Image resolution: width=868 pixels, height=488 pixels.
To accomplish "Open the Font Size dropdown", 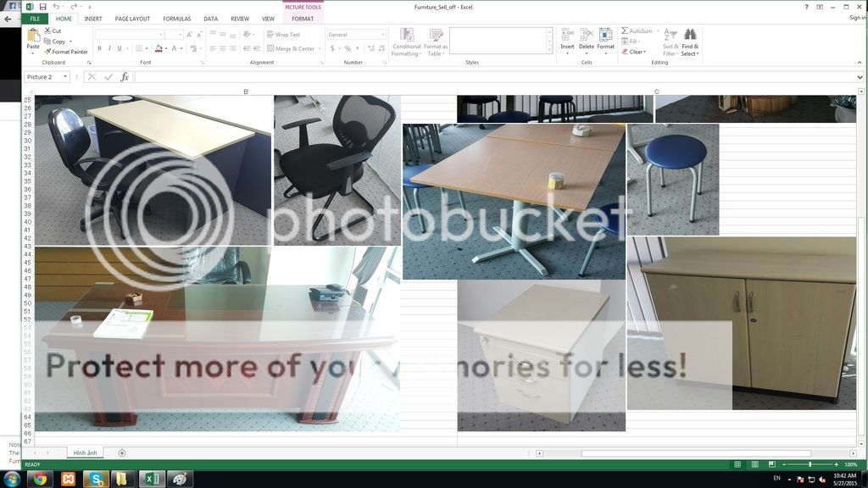I will pos(181,34).
